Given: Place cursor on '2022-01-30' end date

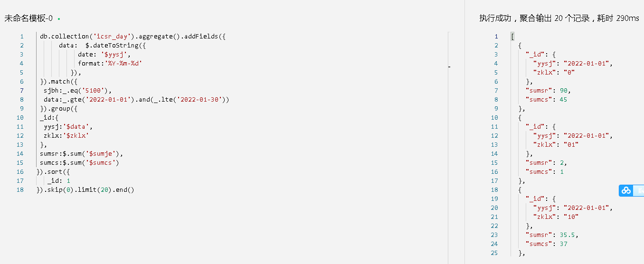Looking at the screenshot, I should [199, 99].
